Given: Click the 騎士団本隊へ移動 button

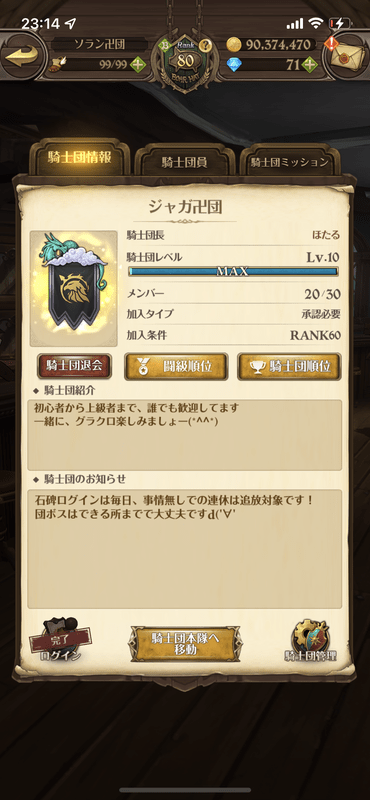Looking at the screenshot, I should [185, 644].
